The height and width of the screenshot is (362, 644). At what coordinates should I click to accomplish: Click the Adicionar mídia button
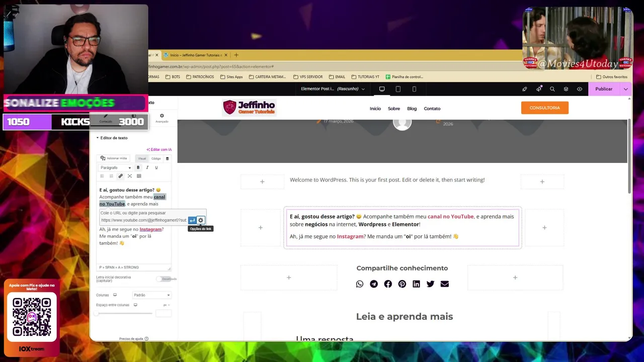pyautogui.click(x=114, y=158)
